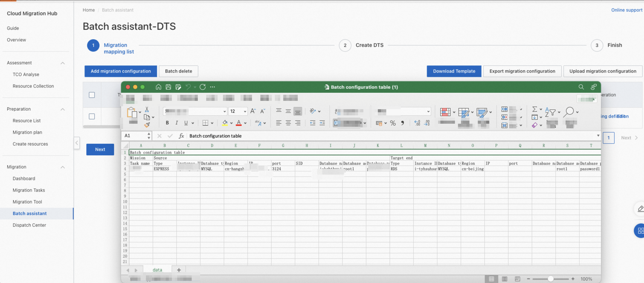The image size is (644, 283).
Task: Click Upload migration configuration button
Action: 602,71
